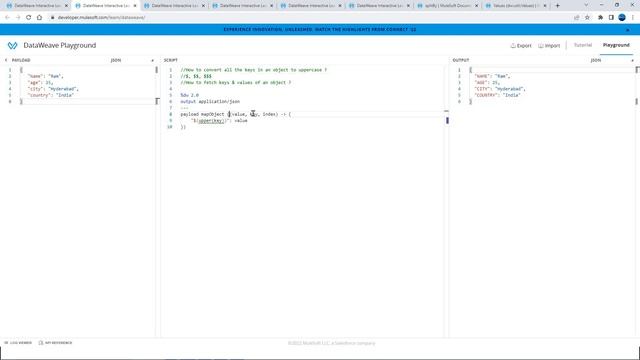Reload the DataWeave page
This screenshot has height=360, width=640.
point(29,18)
